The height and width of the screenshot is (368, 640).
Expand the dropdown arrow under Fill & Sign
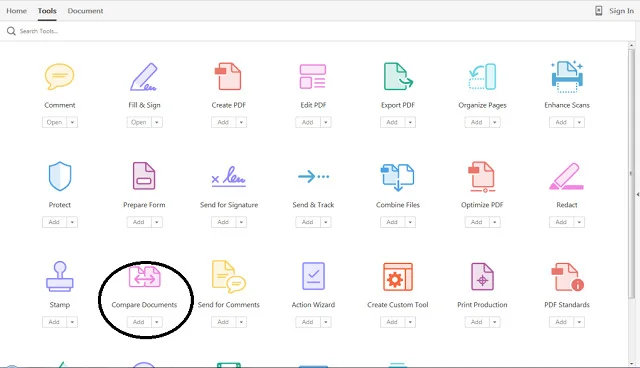click(x=157, y=122)
